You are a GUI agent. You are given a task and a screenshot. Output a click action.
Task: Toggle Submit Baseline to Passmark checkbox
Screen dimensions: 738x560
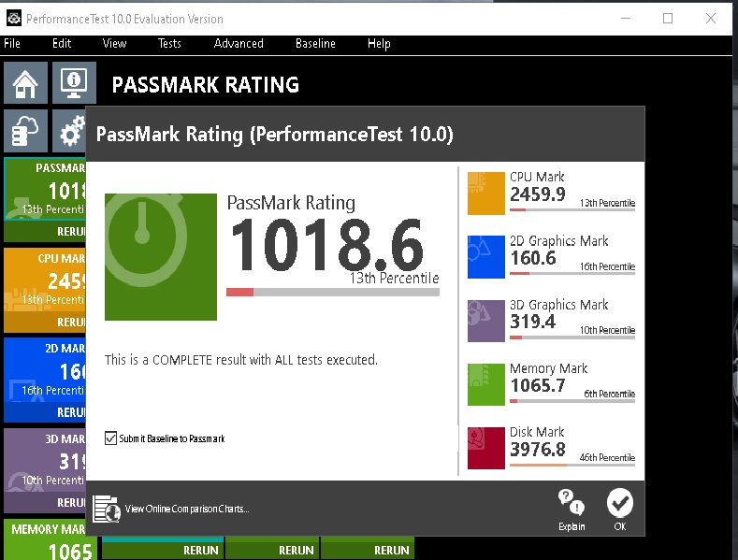coord(110,438)
